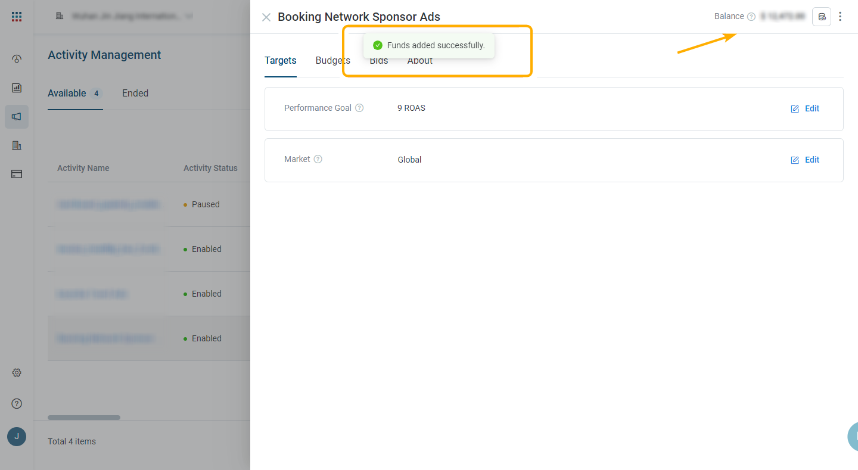Edit the Performance Goal setting
This screenshot has width=858, height=470.
click(x=805, y=108)
